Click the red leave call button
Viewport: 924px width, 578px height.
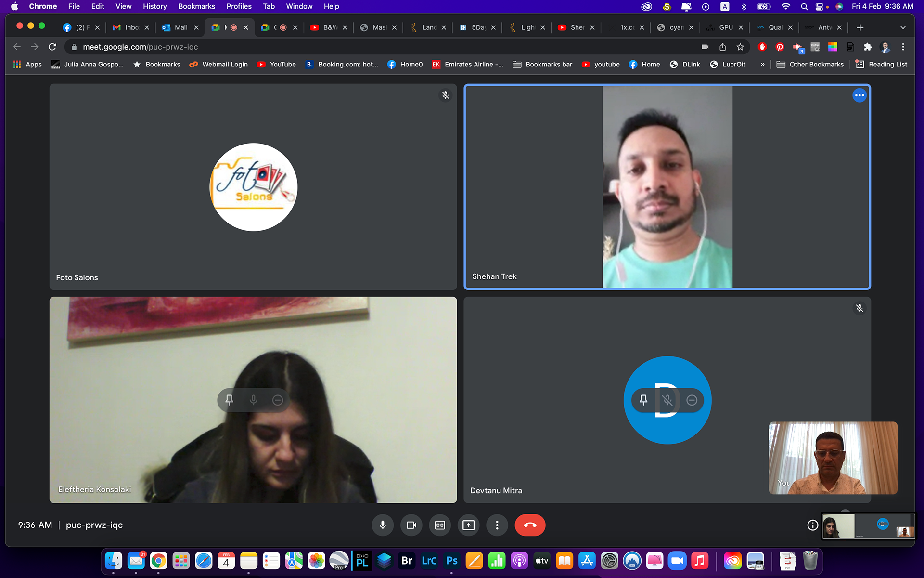click(530, 525)
